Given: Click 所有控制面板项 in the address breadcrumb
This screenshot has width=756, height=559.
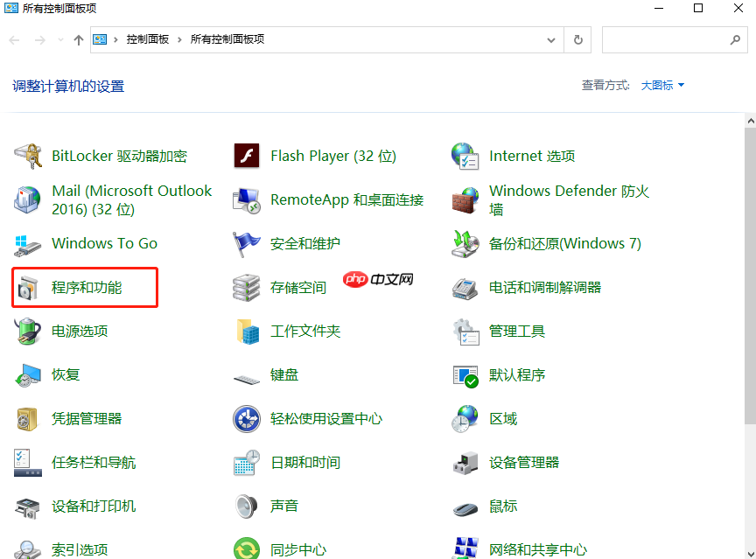Looking at the screenshot, I should click(x=227, y=39).
